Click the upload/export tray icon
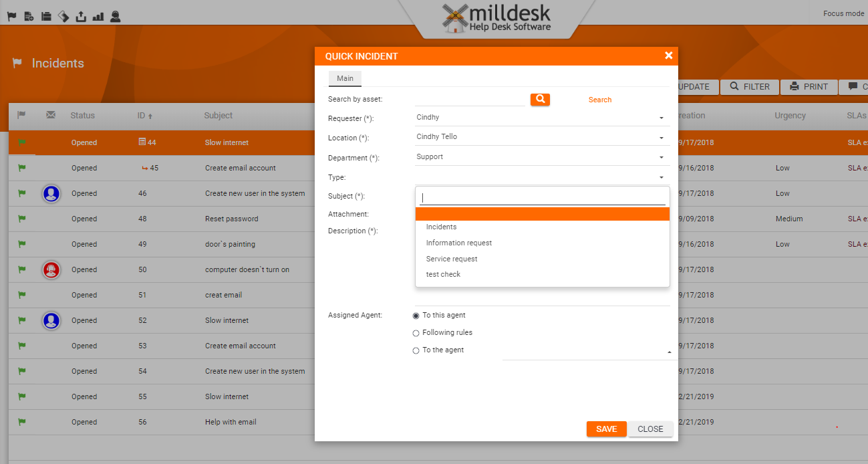 tap(81, 16)
